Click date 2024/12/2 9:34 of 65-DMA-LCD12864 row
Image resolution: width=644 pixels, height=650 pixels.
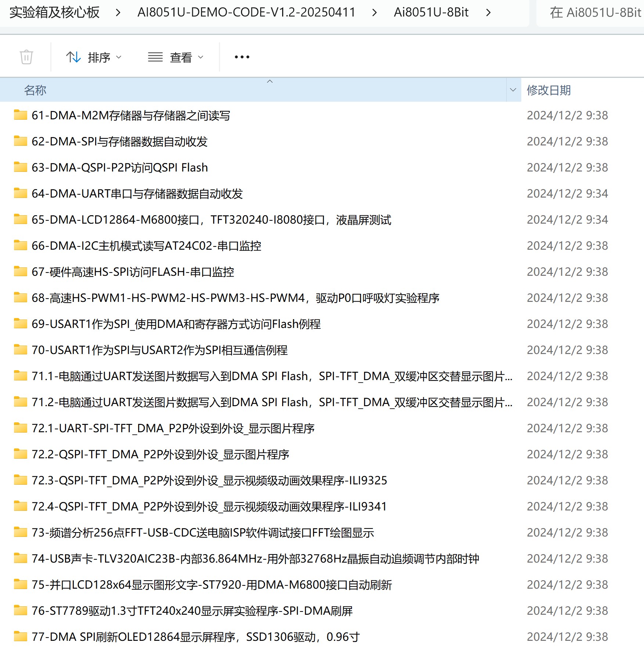pos(567,220)
